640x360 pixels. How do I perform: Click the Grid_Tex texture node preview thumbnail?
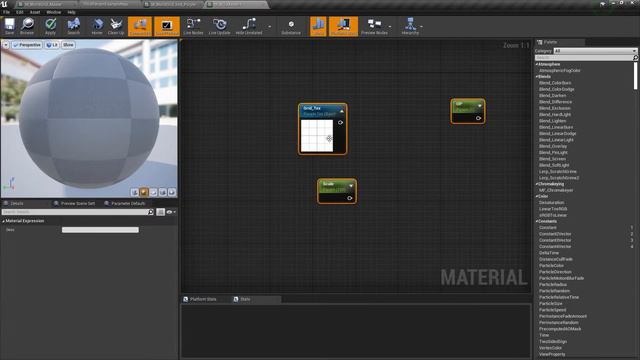point(317,136)
